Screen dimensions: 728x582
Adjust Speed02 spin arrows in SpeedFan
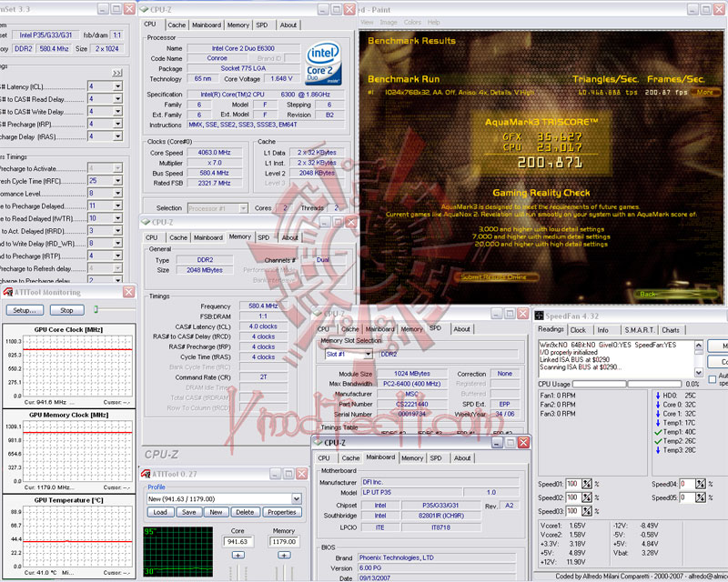click(587, 497)
